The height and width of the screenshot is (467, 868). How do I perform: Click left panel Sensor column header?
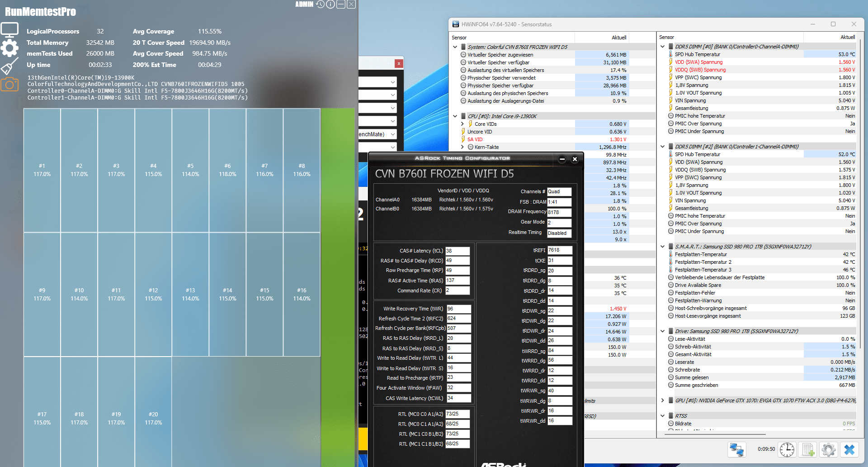[512, 38]
